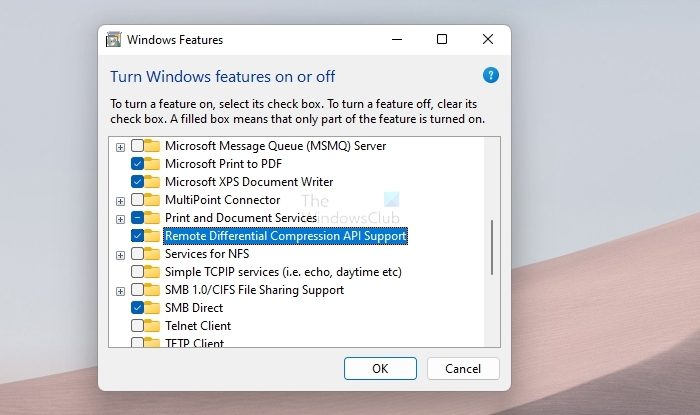
Task: Click folder icon beside Print and Document Services
Action: click(152, 218)
